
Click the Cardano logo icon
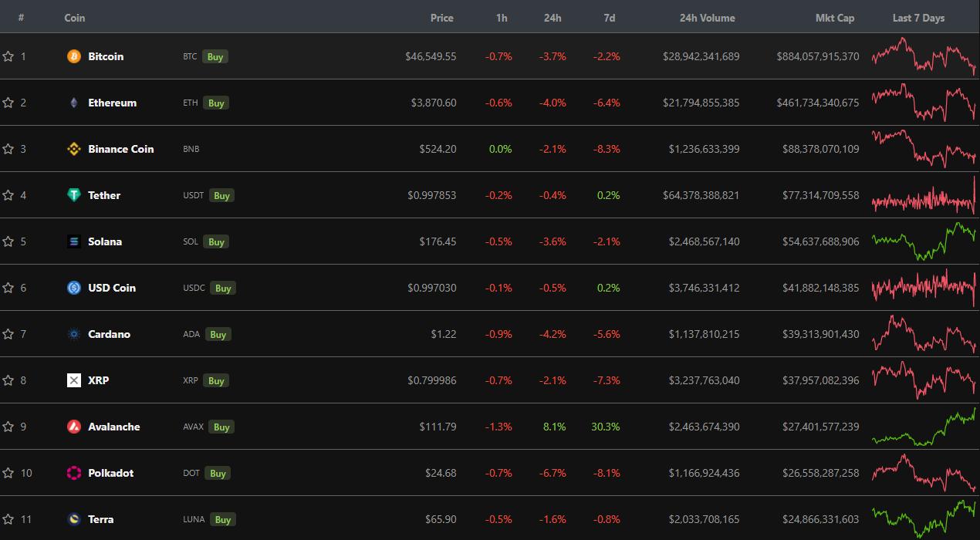[74, 334]
